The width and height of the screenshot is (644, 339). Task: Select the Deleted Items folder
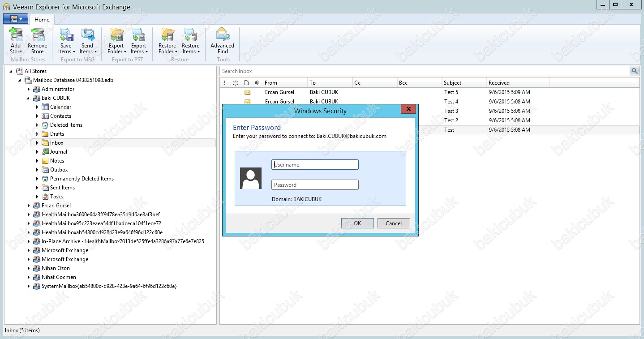66,125
